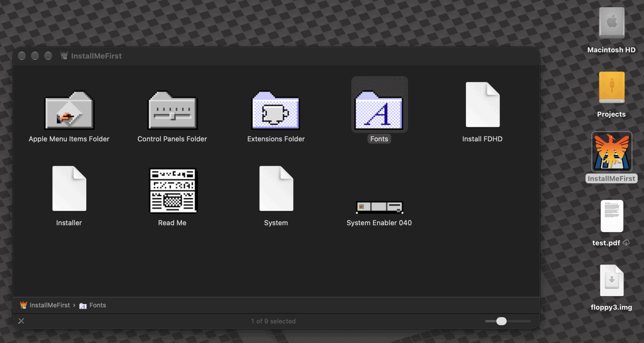This screenshot has width=644, height=343.
Task: Select the Projects drive on the desktop
Action: (612, 87)
